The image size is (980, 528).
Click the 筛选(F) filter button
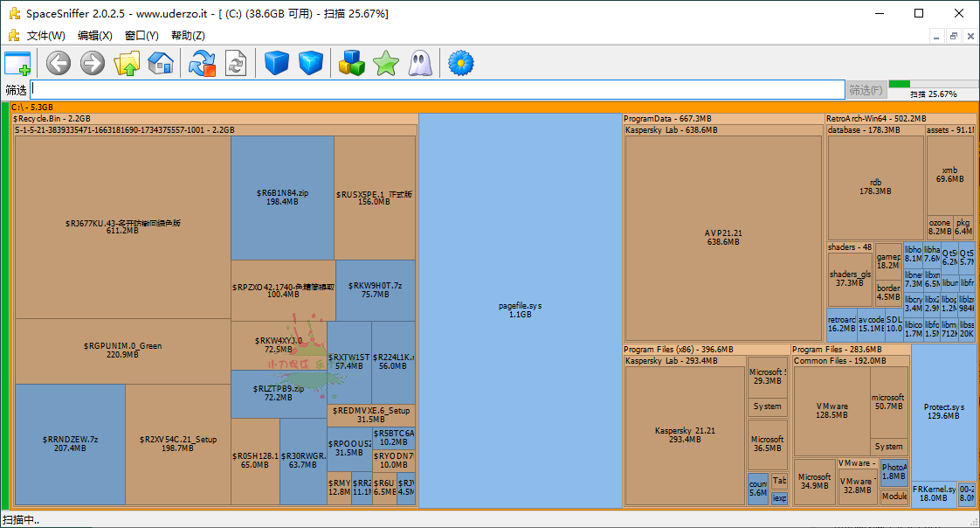click(866, 90)
